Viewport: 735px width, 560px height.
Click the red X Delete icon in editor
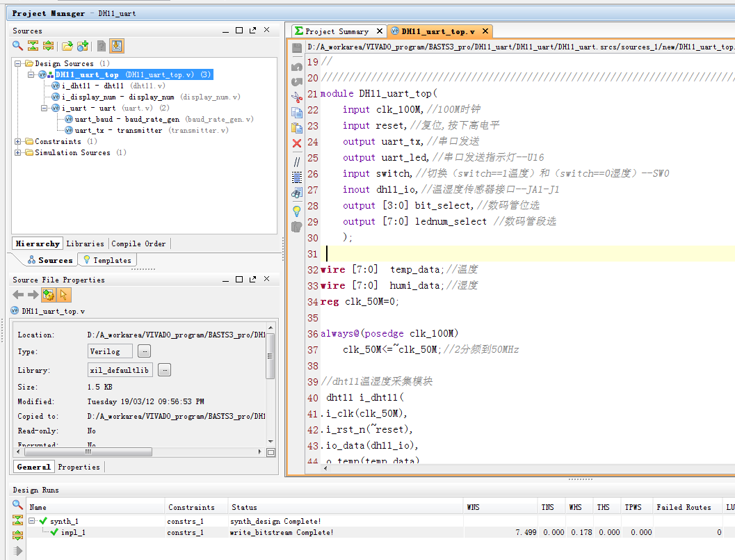click(297, 143)
